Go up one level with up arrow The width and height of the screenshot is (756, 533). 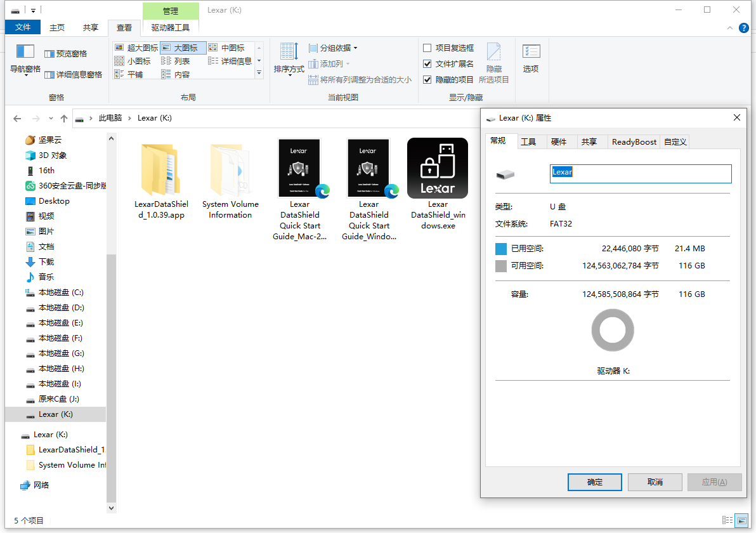pyautogui.click(x=64, y=118)
